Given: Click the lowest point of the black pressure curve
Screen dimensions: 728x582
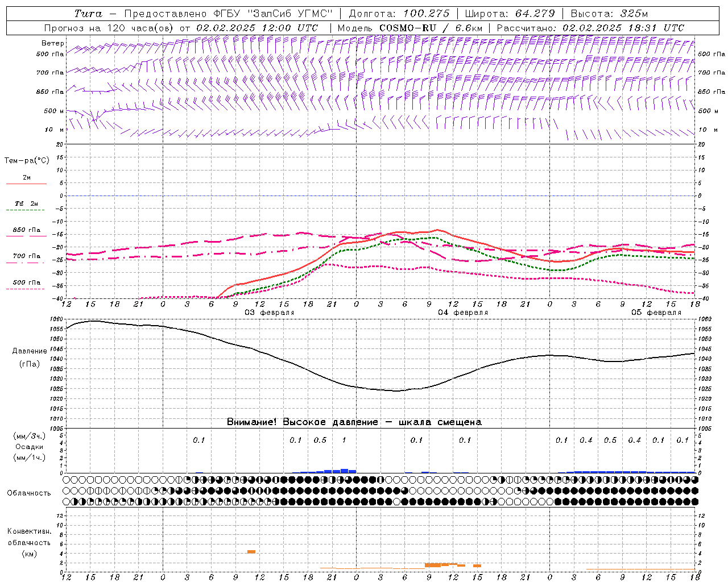Looking at the screenshot, I should (x=397, y=390).
